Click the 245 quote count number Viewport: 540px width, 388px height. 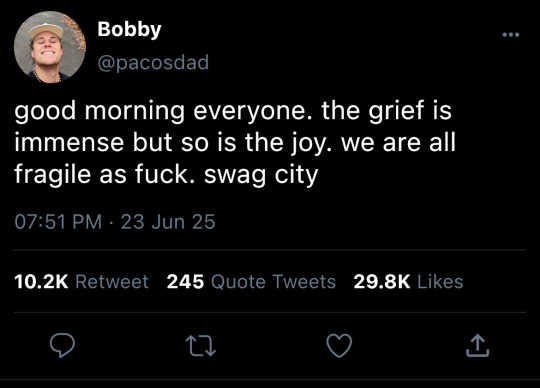(185, 281)
